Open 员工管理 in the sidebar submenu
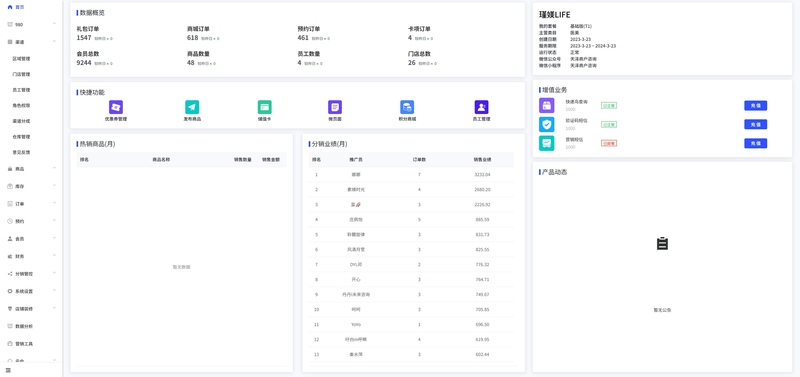This screenshot has height=377, width=800. [21, 90]
